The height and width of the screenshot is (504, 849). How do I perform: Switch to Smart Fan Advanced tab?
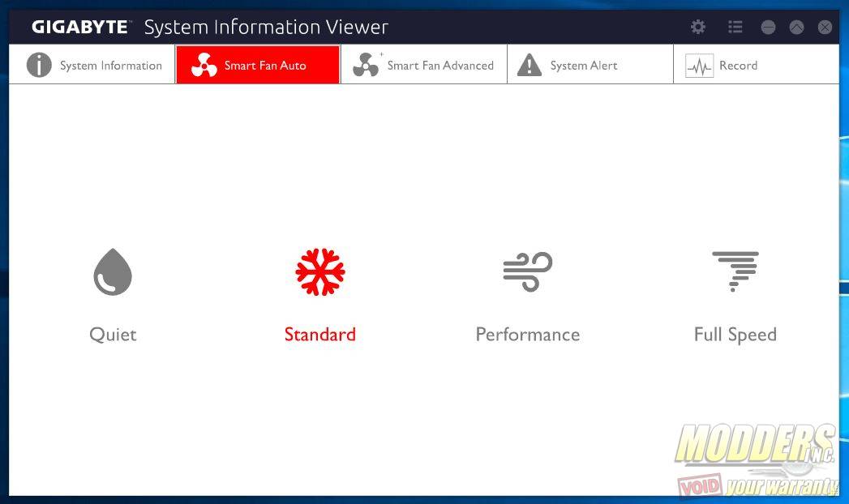click(x=424, y=65)
